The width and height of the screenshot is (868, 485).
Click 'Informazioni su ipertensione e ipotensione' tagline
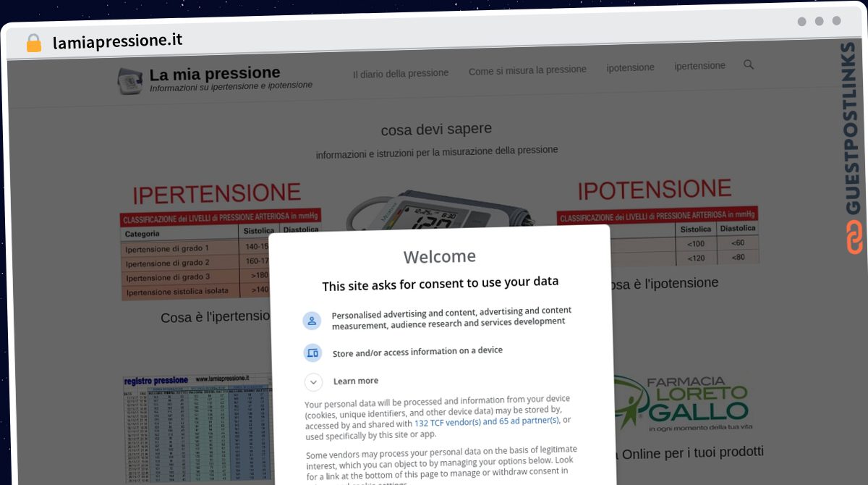click(231, 86)
